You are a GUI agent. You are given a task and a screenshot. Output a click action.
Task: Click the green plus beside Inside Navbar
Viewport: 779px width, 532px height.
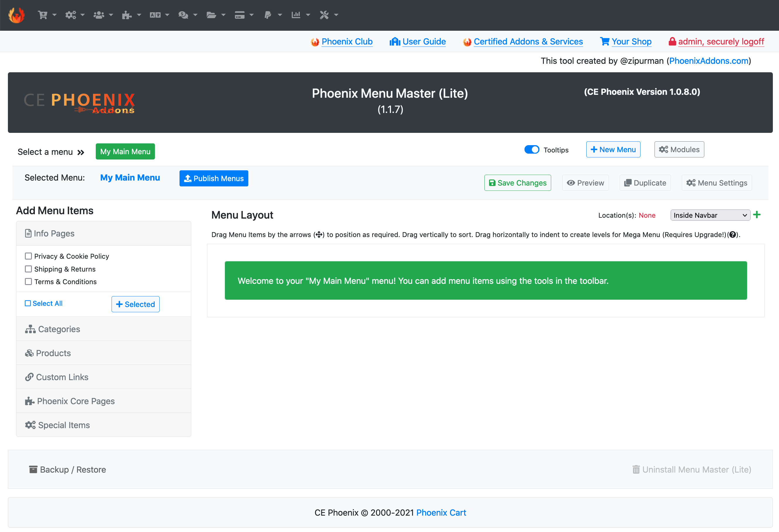[757, 215]
